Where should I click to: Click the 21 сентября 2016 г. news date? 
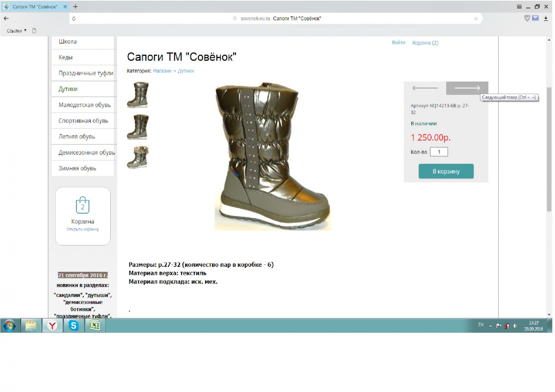click(x=83, y=275)
